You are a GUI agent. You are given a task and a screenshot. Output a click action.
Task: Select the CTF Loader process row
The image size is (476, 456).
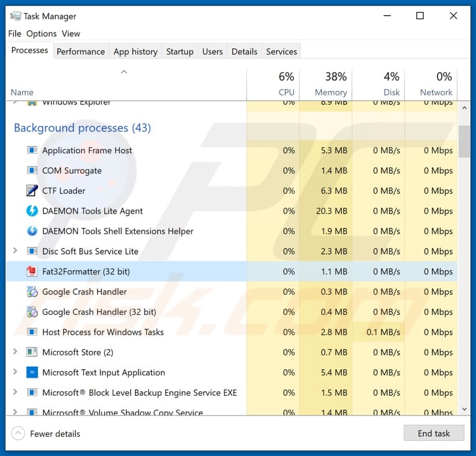tap(231, 191)
